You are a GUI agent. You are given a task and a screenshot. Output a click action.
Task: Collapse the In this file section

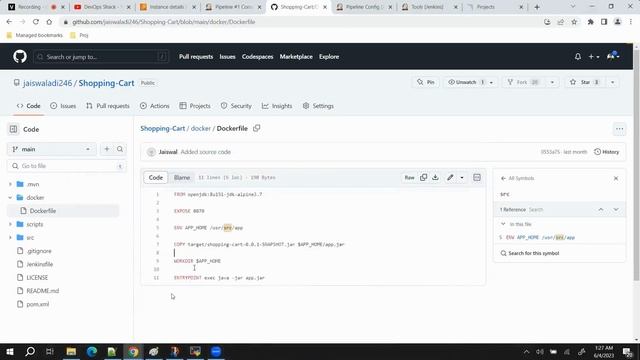[x=503, y=224]
